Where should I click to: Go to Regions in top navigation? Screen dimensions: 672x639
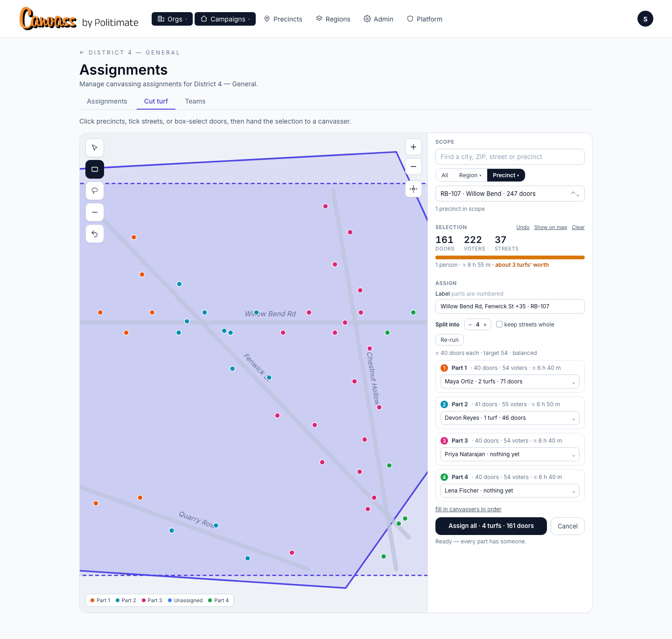coord(333,19)
